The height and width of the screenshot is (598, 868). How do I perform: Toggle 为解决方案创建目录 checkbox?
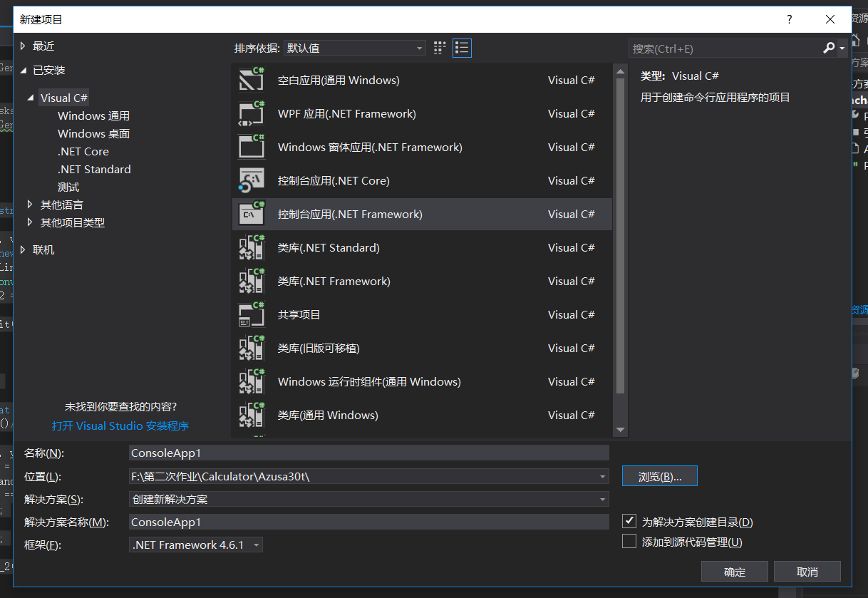[x=629, y=521]
